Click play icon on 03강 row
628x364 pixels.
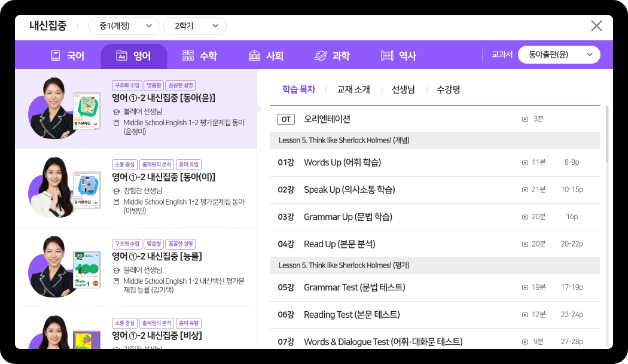coord(525,217)
